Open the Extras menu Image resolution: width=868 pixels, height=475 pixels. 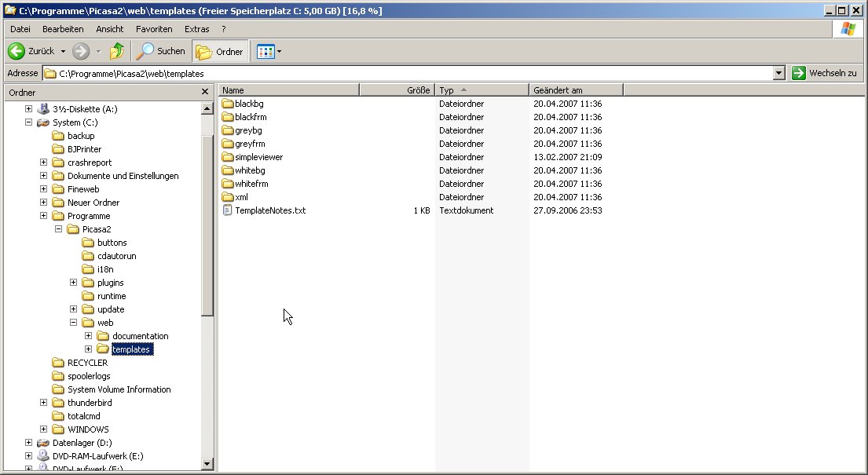196,29
